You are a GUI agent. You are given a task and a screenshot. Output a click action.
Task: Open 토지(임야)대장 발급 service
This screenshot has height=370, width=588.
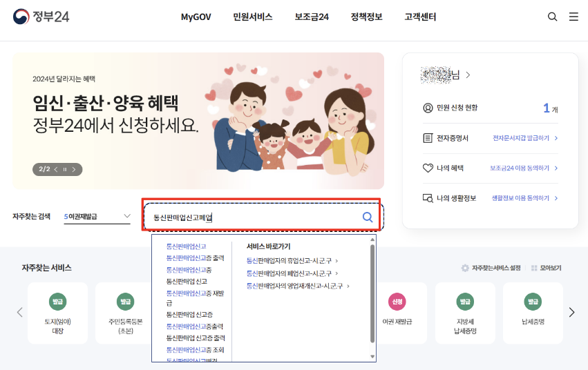(58, 313)
